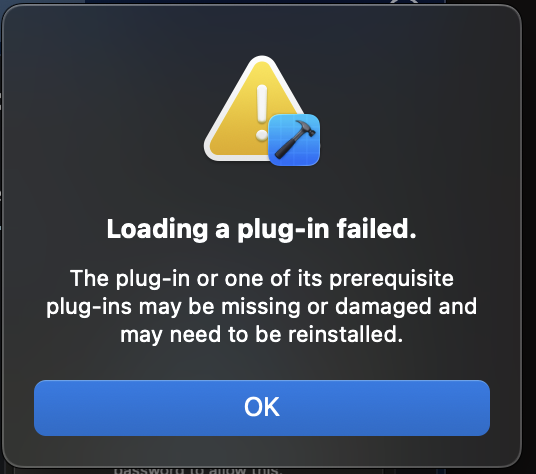The width and height of the screenshot is (536, 474).
Task: Click the blue OK button
Action: (x=262, y=408)
